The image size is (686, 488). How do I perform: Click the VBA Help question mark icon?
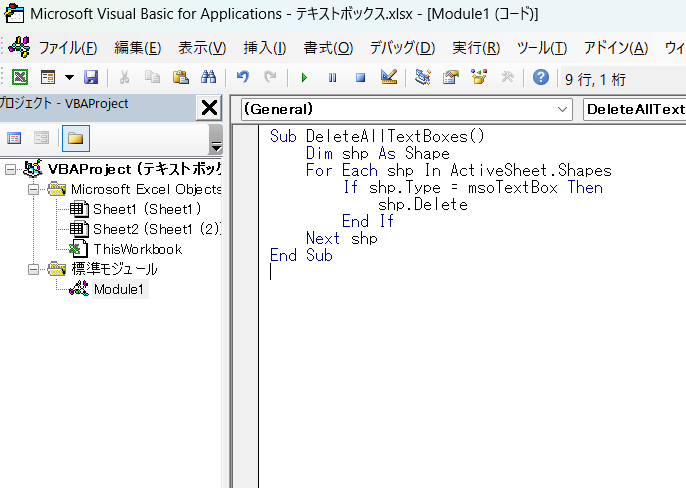(x=541, y=77)
